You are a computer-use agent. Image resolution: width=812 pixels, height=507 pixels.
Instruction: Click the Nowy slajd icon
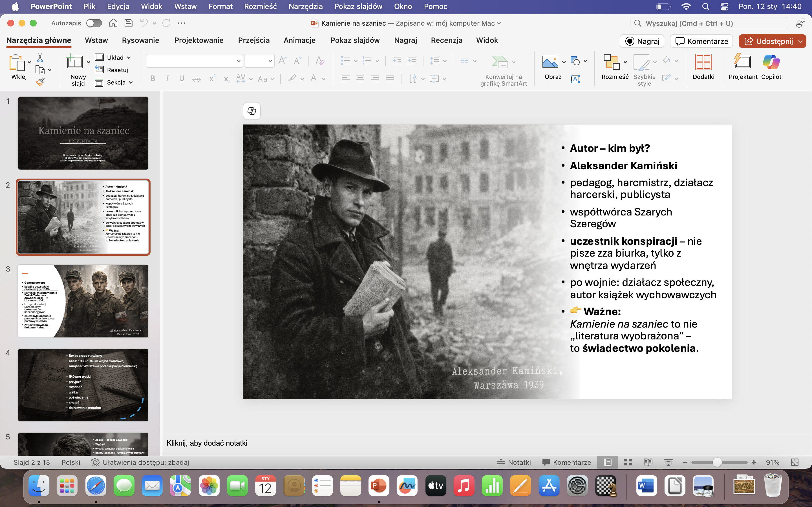point(74,62)
